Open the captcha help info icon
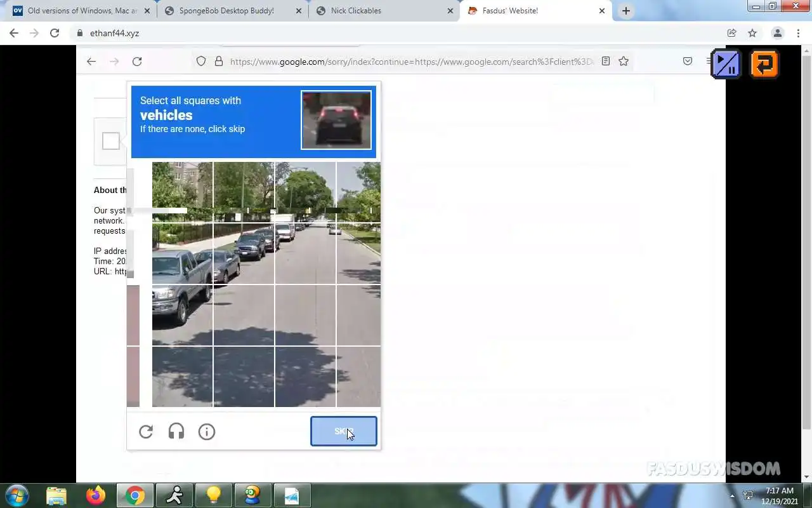 tap(207, 432)
